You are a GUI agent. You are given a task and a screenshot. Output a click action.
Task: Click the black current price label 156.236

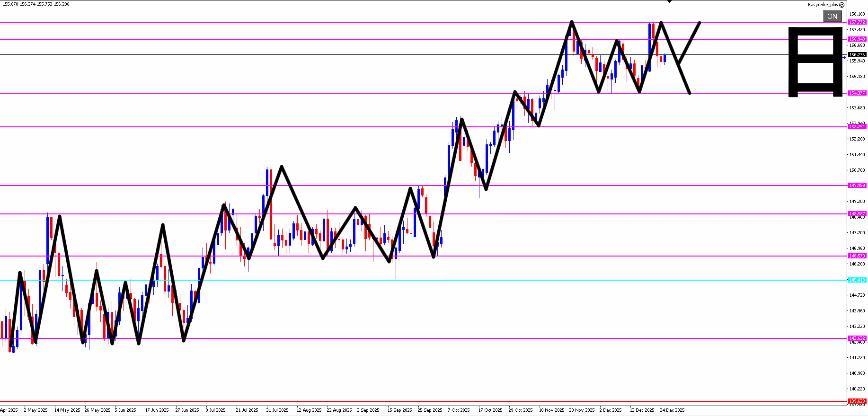[x=857, y=55]
